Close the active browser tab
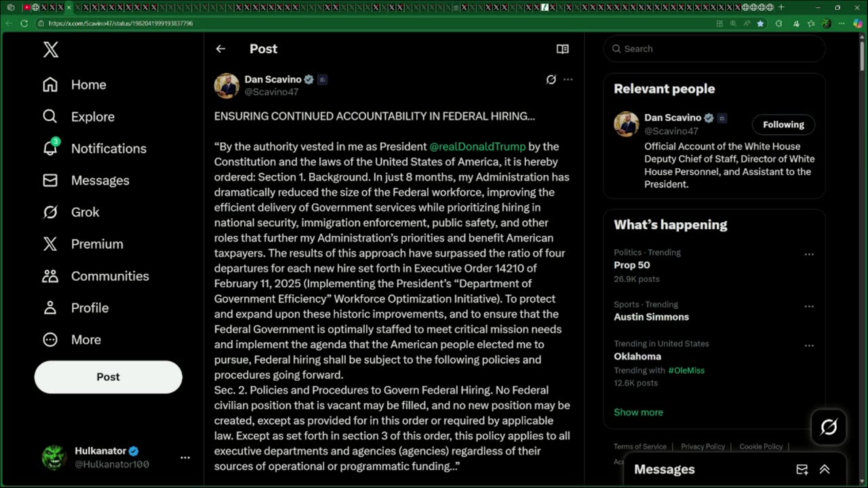The width and height of the screenshot is (868, 488). tap(68, 7)
